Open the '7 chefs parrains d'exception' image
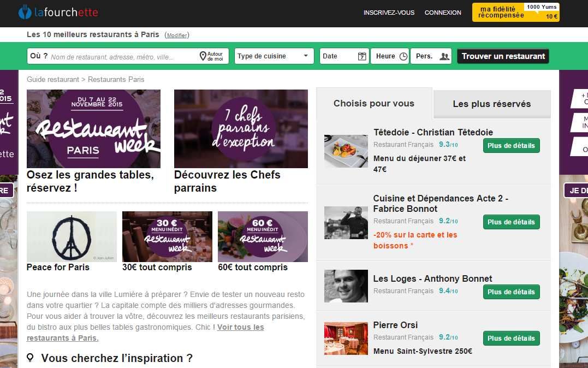Viewport: 588px width, 368px height. click(241, 129)
